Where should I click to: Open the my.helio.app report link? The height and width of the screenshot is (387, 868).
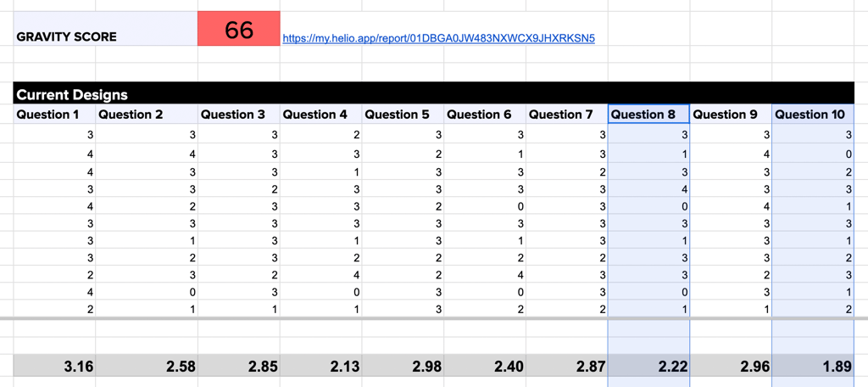pyautogui.click(x=438, y=38)
